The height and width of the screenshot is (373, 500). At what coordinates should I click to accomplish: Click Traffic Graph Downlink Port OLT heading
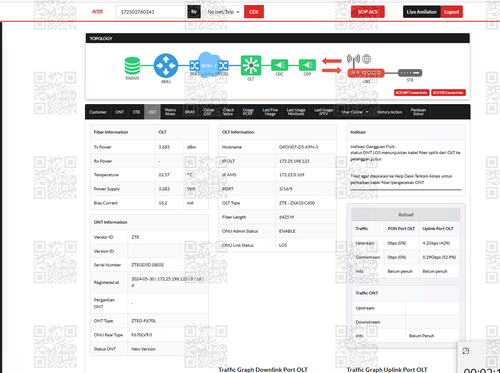coord(263,369)
